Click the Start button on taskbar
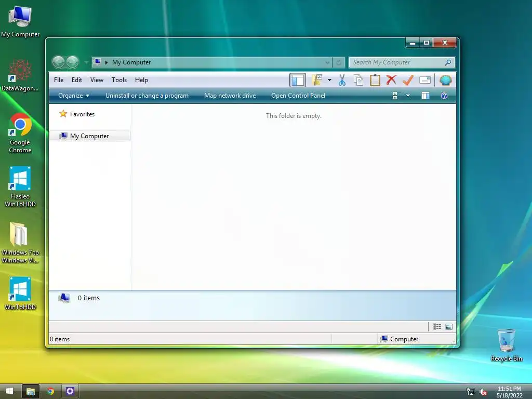 pyautogui.click(x=10, y=391)
